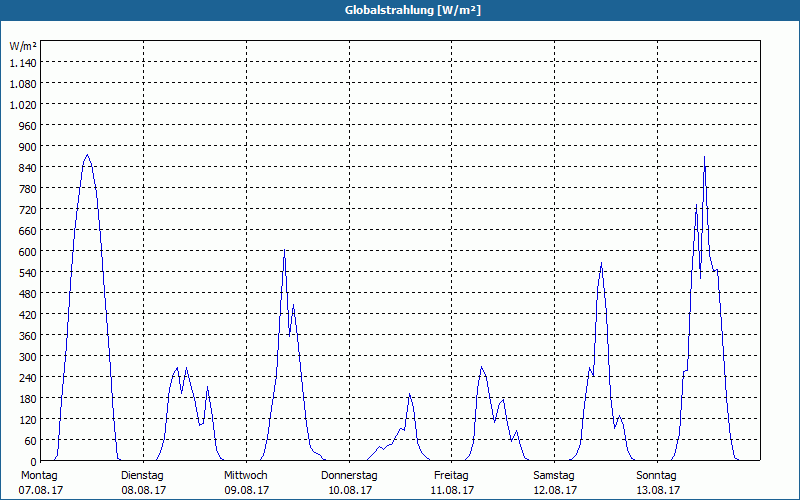The height and width of the screenshot is (500, 800).
Task: Click Saturday's radiation curve peak
Action: pyautogui.click(x=602, y=263)
